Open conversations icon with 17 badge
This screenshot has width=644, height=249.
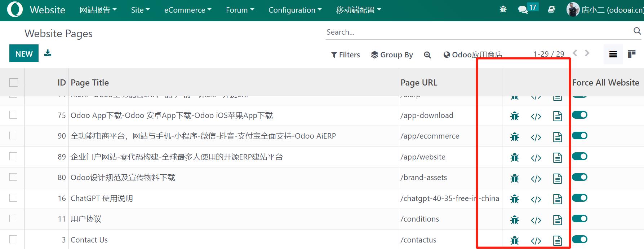[528, 9]
